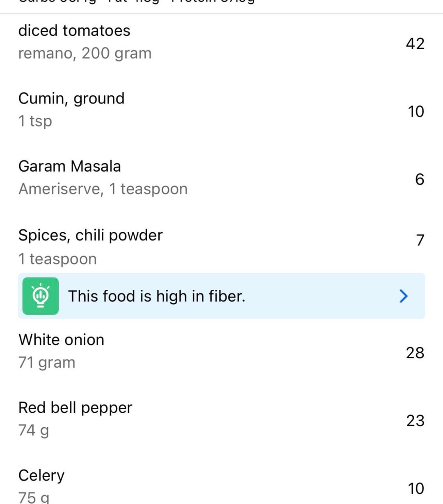Screen dimensions: 443x504
Task: Tap the 7 calorie value for chili powder
Action: click(x=420, y=240)
